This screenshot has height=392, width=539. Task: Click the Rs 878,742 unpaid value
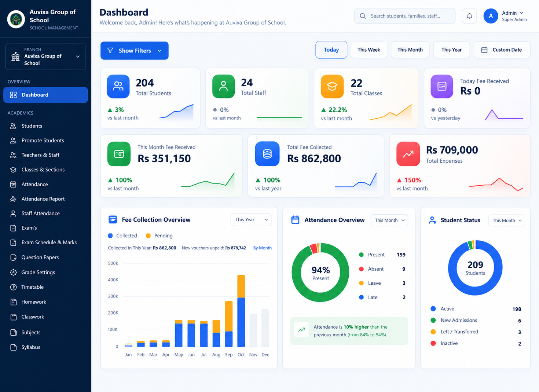coord(235,248)
